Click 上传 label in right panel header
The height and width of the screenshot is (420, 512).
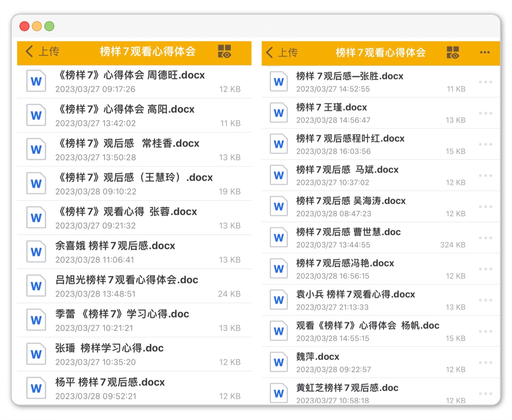click(288, 52)
